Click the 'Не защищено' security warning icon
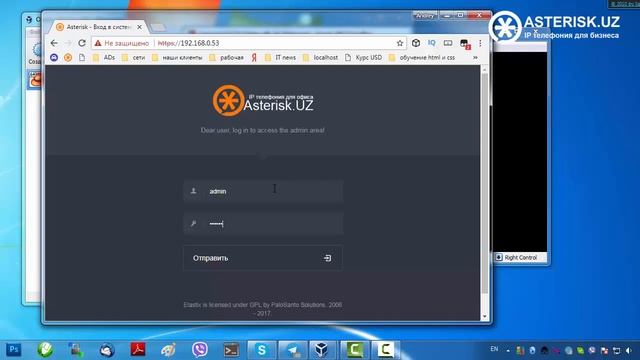640x360 pixels. pos(98,43)
